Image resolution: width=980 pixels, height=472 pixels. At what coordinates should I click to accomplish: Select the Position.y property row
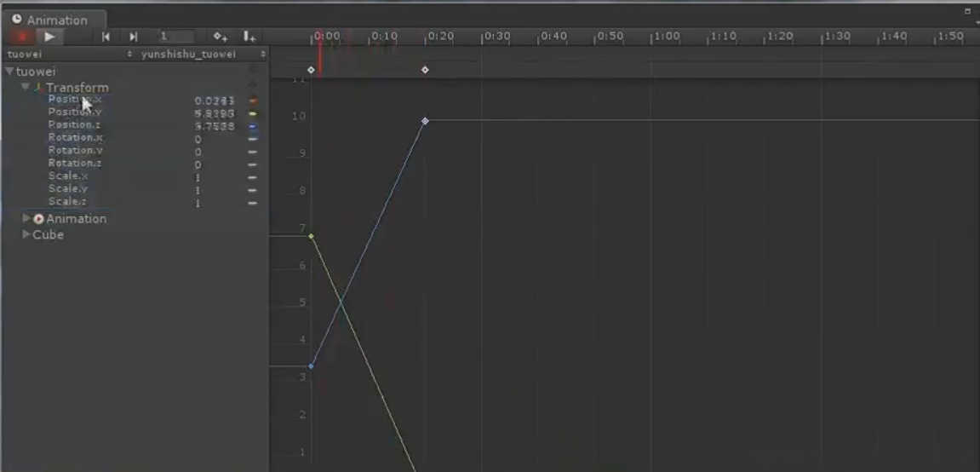tap(136, 112)
